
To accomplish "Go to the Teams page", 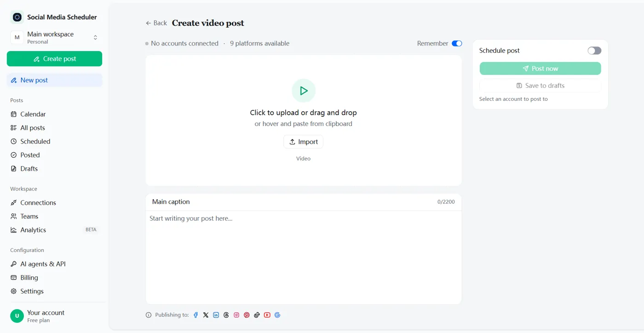I will click(x=54, y=216).
